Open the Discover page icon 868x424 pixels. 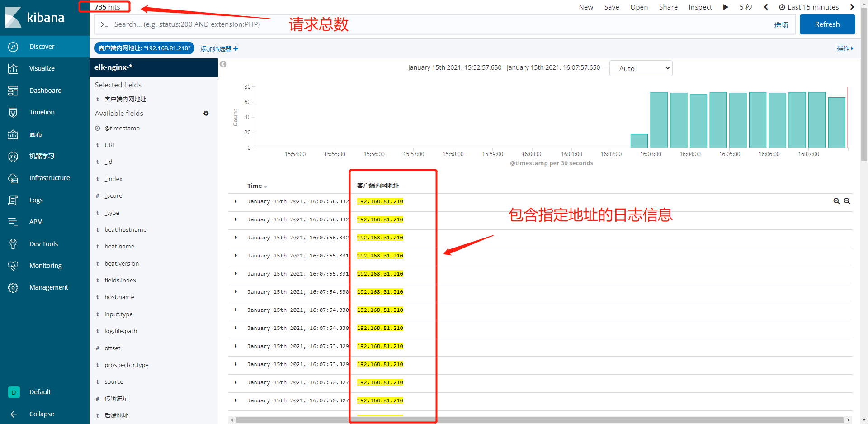[x=13, y=46]
